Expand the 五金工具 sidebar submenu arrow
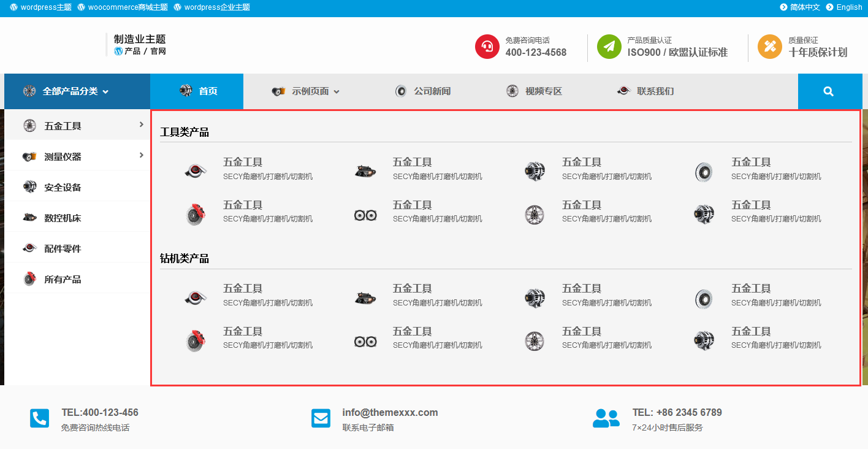The height and width of the screenshot is (449, 868). pos(142,125)
